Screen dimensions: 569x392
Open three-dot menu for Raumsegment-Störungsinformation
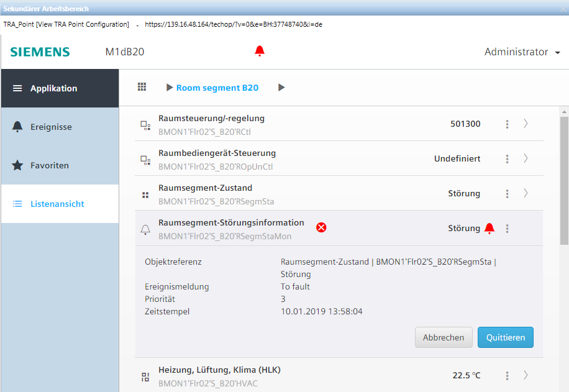(x=507, y=229)
